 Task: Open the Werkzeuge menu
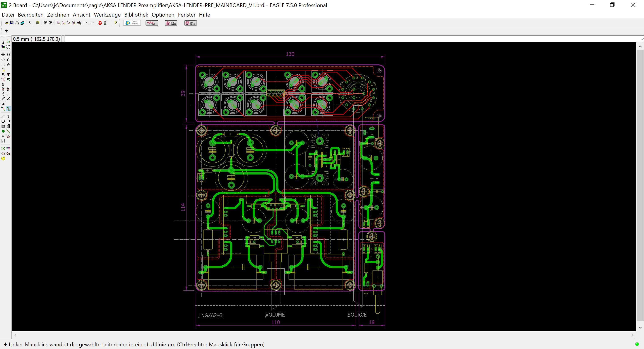(x=107, y=15)
